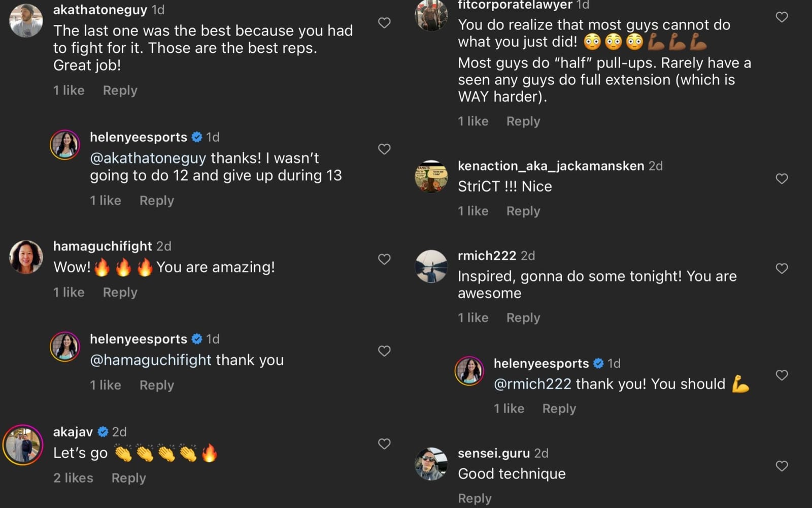Open '1 like' under fitcorporatelawyer's comment
This screenshot has width=812, height=508.
(x=472, y=121)
